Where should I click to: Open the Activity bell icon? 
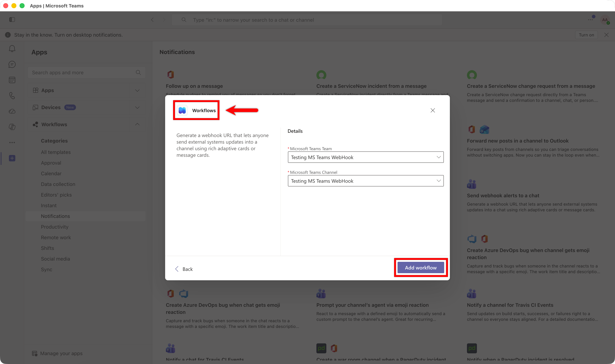(x=12, y=49)
